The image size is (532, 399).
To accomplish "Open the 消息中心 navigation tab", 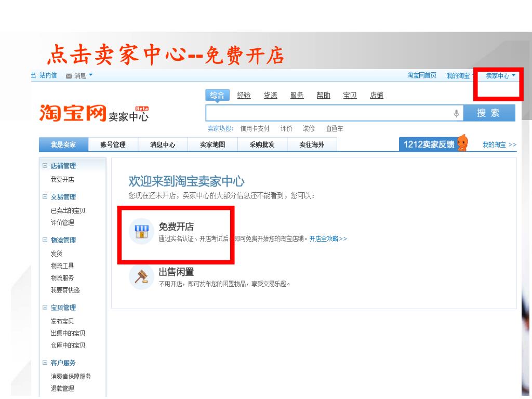I will (163, 144).
